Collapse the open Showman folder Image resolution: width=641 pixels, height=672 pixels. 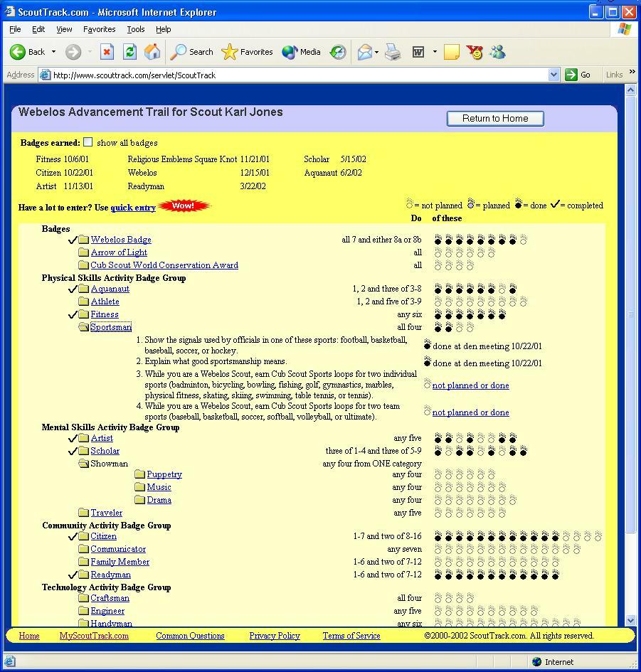point(84,464)
